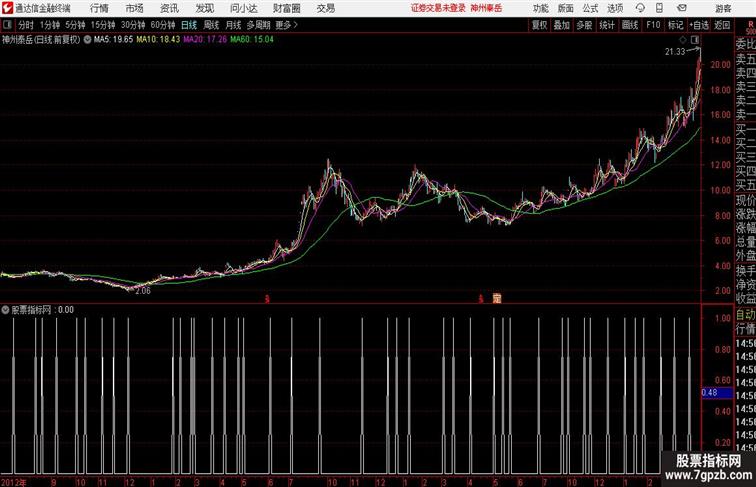The width and height of the screenshot is (756, 487).
Task: Open the 资讯 menu
Action: pyautogui.click(x=169, y=8)
